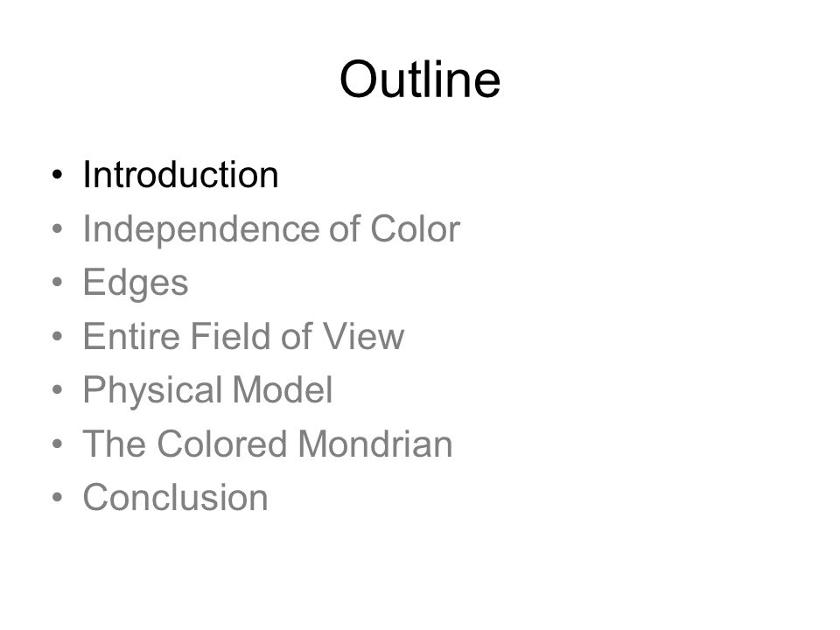Click the word Independence in the outline
The width and height of the screenshot is (840, 630).
click(x=201, y=228)
